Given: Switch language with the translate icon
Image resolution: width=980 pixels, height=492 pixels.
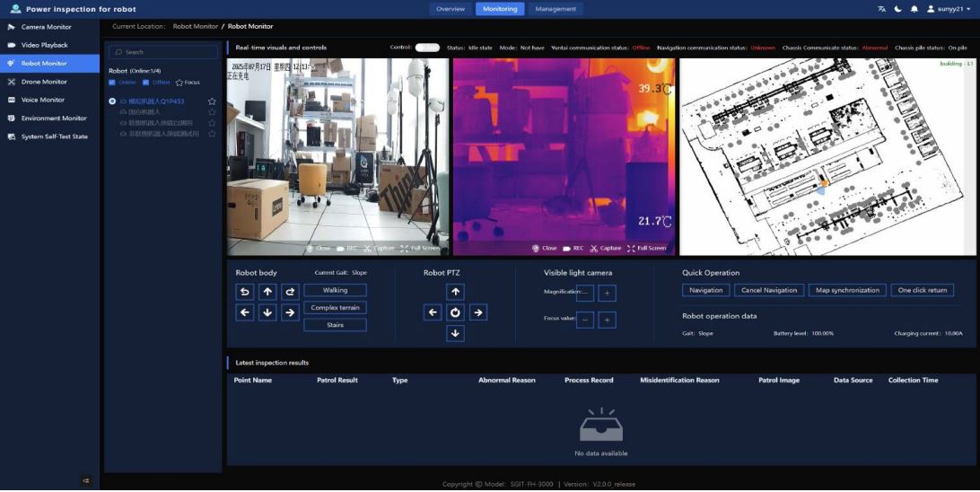Looking at the screenshot, I should [881, 9].
